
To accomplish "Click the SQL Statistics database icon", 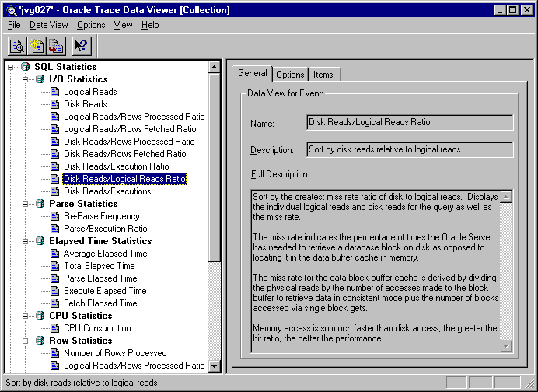I will pyautogui.click(x=26, y=67).
